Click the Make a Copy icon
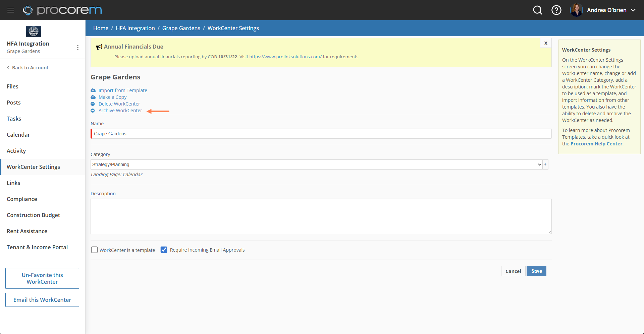The width and height of the screenshot is (644, 334). point(93,97)
